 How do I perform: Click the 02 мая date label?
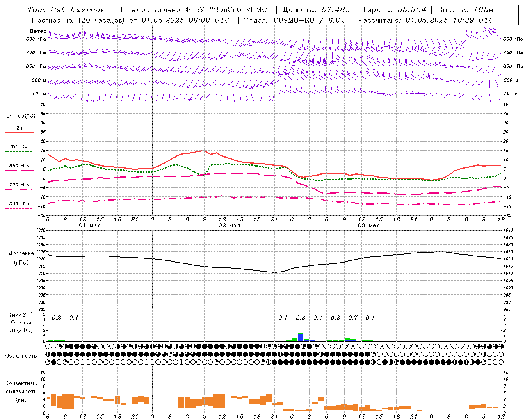coord(229,226)
